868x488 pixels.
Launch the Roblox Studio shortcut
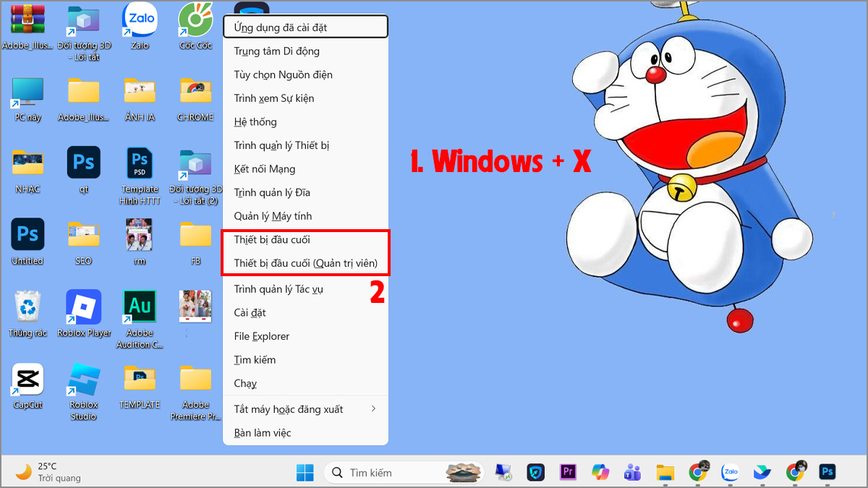[83, 392]
